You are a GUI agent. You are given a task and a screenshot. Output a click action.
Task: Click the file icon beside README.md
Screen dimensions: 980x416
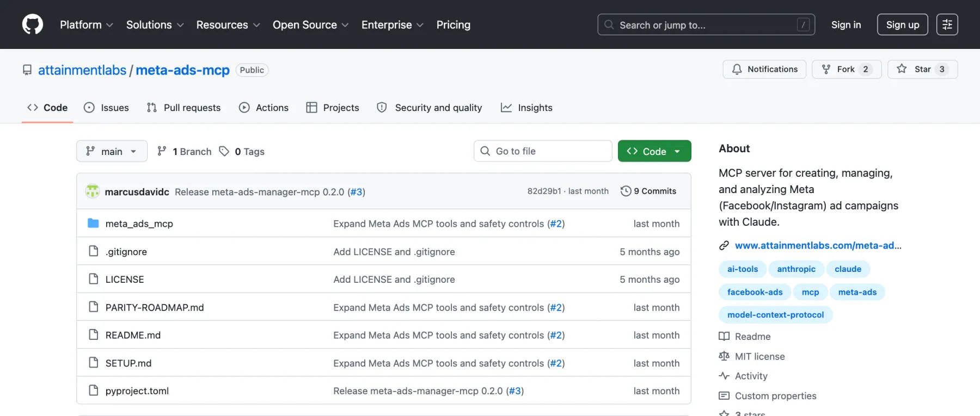(94, 334)
